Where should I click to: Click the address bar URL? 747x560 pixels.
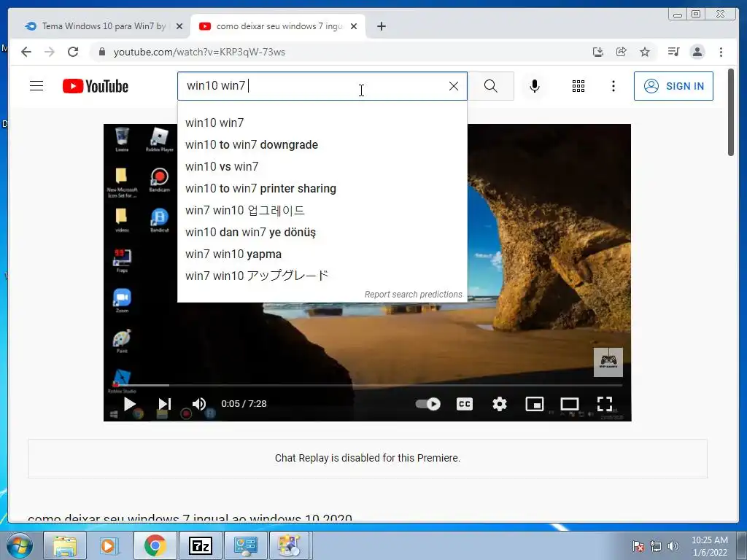pos(199,52)
